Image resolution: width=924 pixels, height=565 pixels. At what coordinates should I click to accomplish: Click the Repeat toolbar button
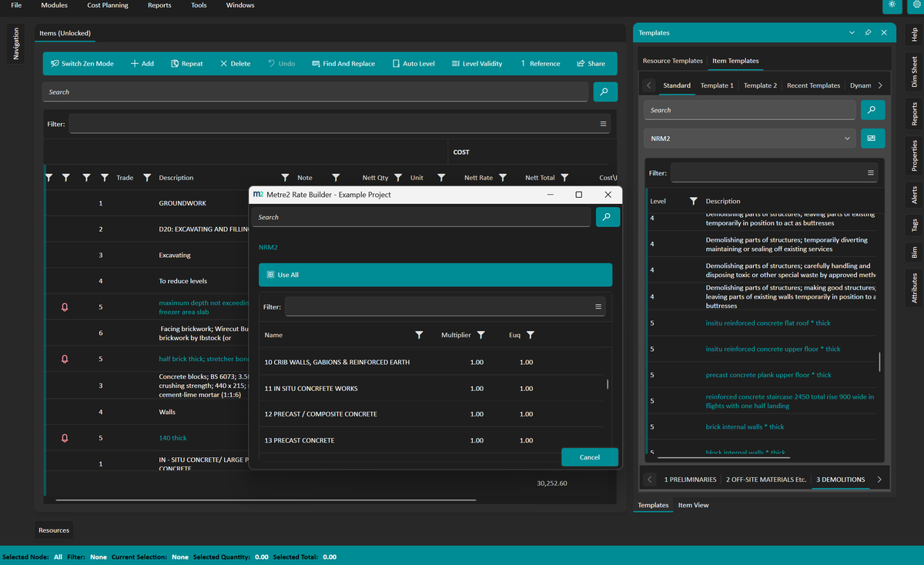tap(187, 64)
